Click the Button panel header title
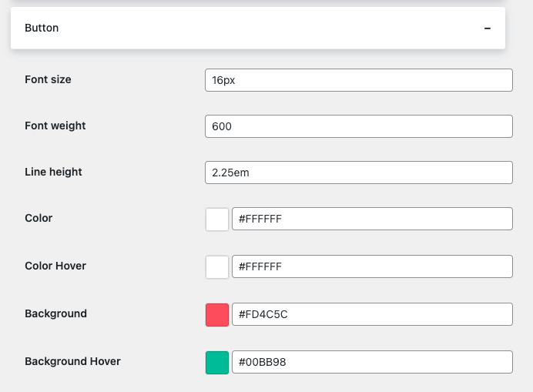Viewport: 533px width, 392px height. pyautogui.click(x=42, y=28)
